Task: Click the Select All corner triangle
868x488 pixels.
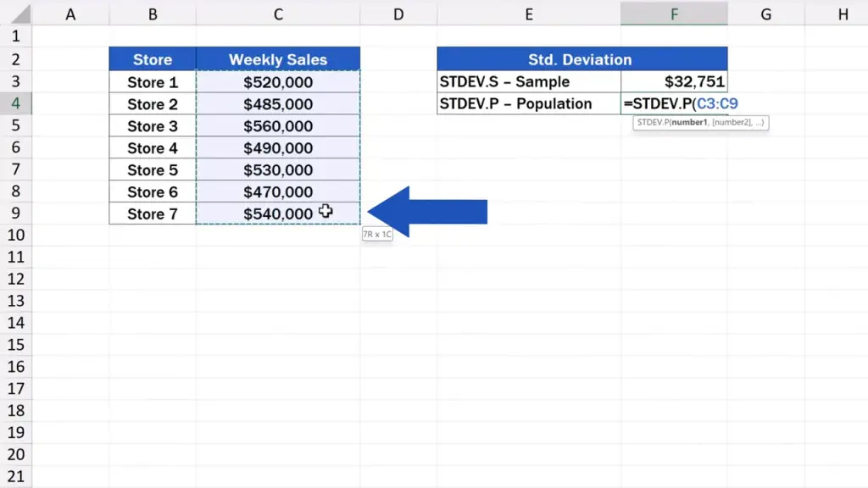Action: pyautogui.click(x=15, y=14)
